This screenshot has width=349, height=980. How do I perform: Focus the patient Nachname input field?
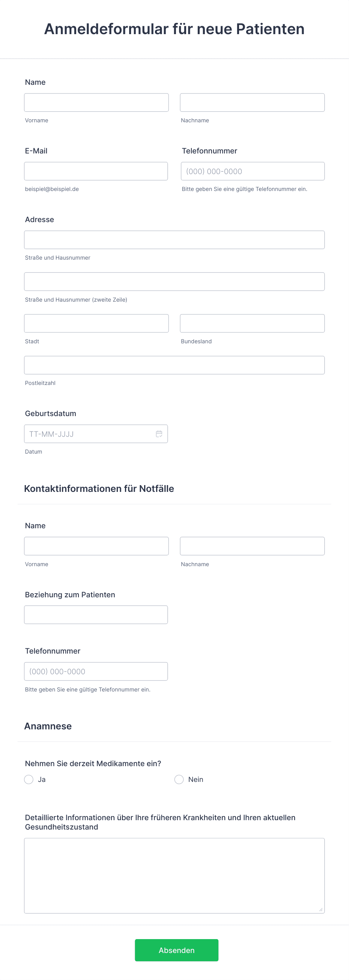click(x=252, y=102)
